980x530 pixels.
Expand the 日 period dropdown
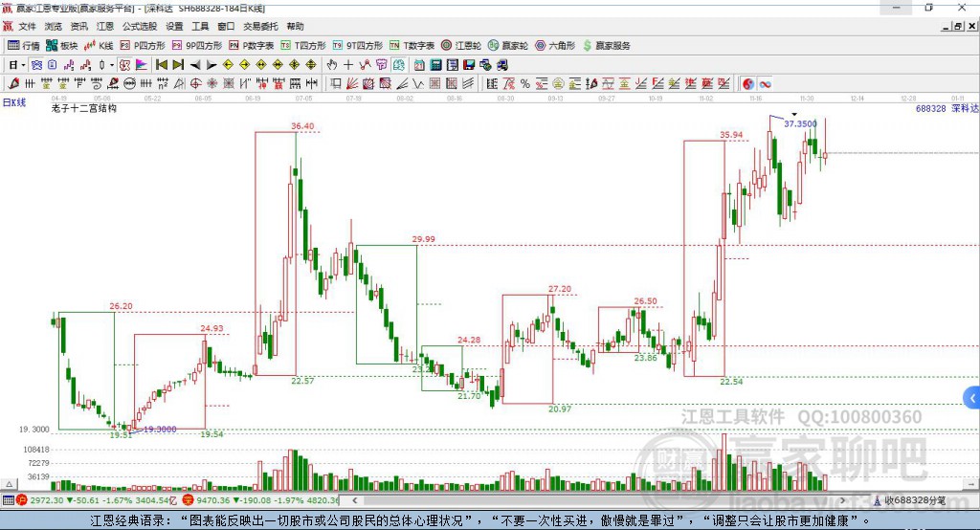click(23, 65)
